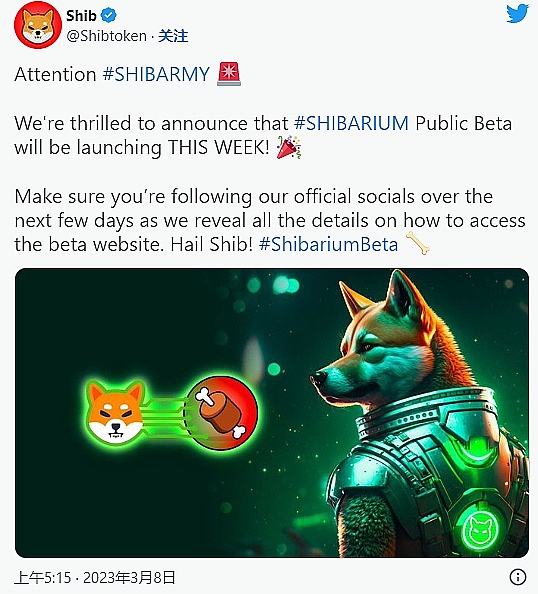
Task: Open the Shib profile avatar
Action: (x=38, y=25)
